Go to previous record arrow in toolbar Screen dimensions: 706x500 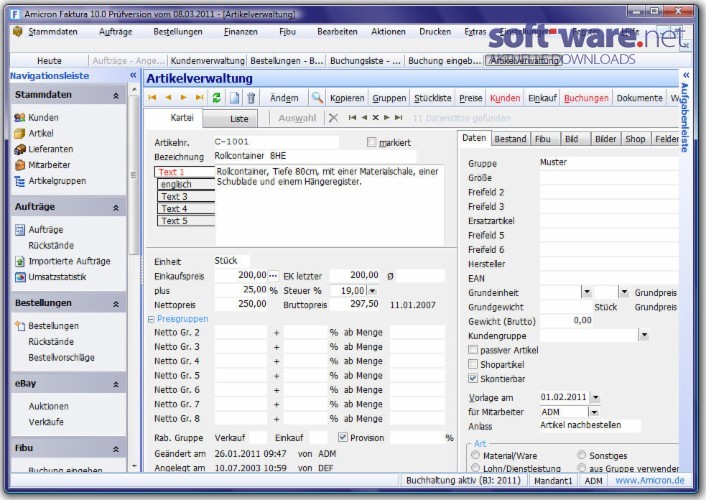tap(168, 98)
